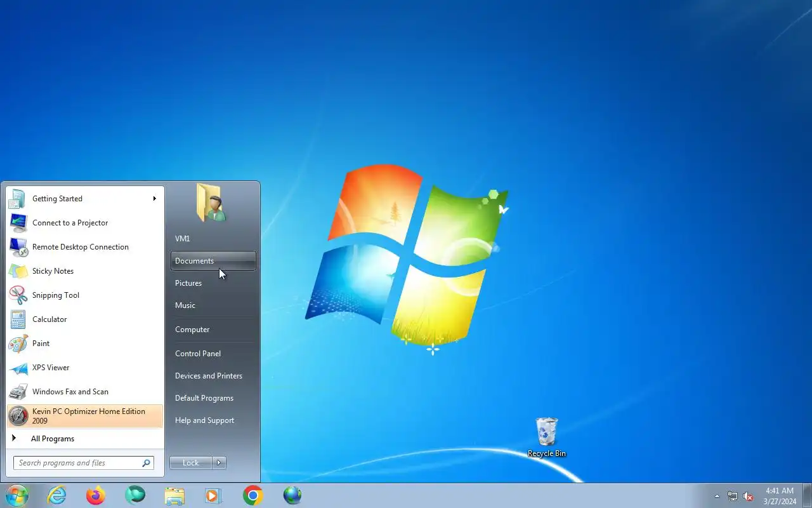
Task: Open Default Programs
Action: (213, 398)
